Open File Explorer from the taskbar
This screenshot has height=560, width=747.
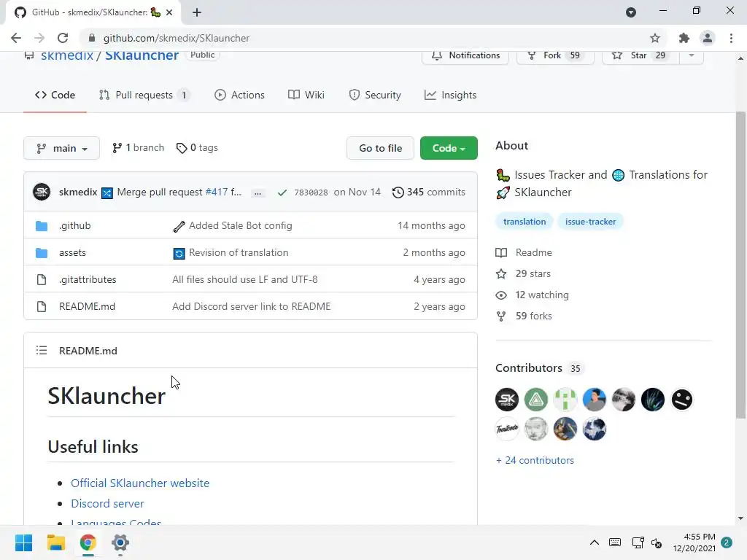coord(55,542)
